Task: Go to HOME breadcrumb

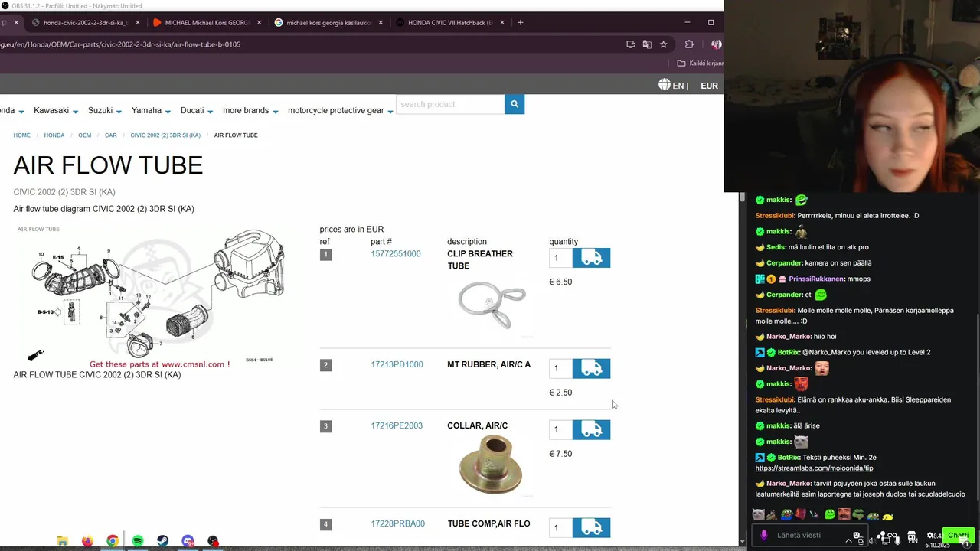Action: pos(21,135)
